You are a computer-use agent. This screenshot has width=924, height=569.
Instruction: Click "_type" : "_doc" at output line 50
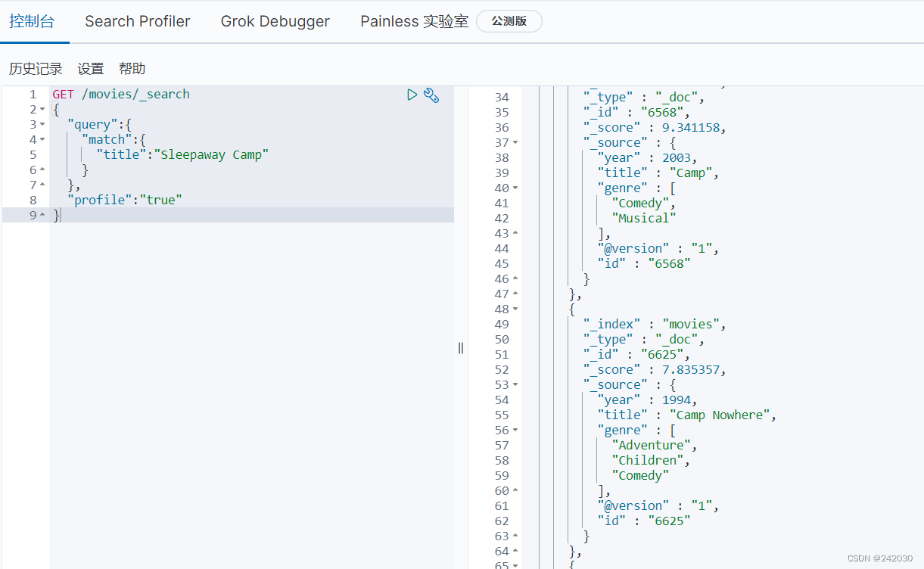[644, 340]
